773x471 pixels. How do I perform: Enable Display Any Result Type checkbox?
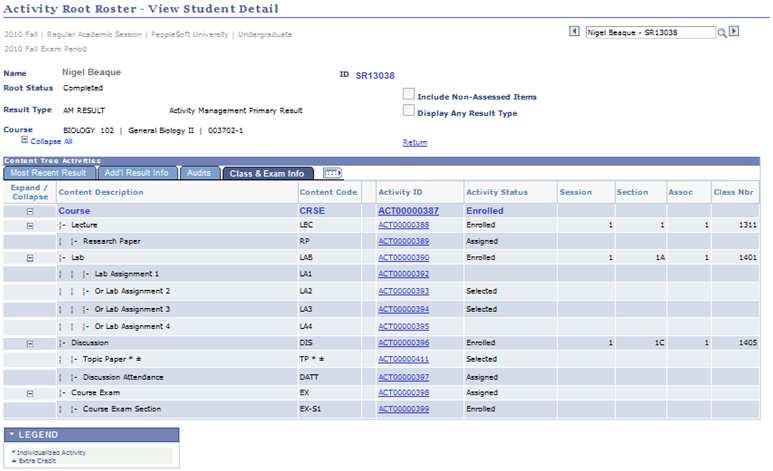(408, 110)
